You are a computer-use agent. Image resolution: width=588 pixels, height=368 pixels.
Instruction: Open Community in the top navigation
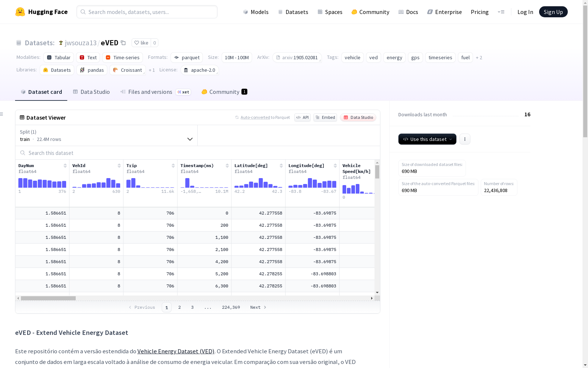370,12
